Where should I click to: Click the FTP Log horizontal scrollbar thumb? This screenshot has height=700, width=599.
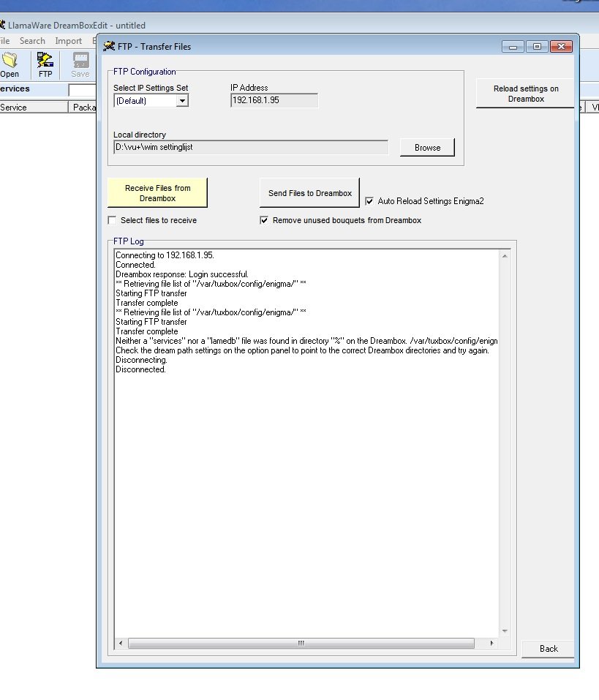(x=301, y=643)
